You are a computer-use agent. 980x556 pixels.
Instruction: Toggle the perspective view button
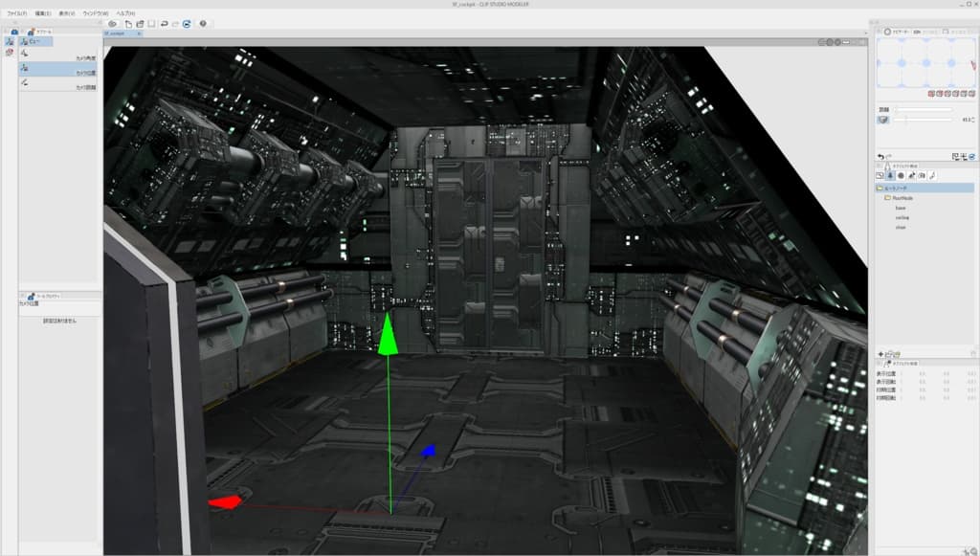[x=883, y=120]
